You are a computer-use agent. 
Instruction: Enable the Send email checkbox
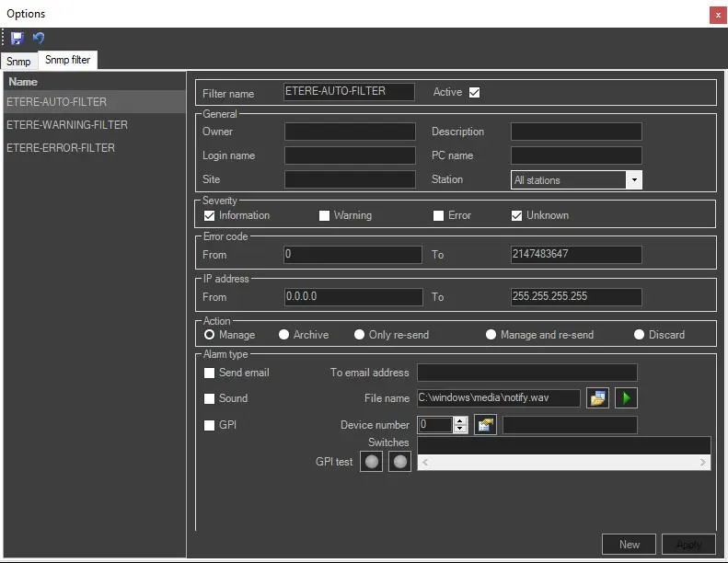[x=210, y=373]
